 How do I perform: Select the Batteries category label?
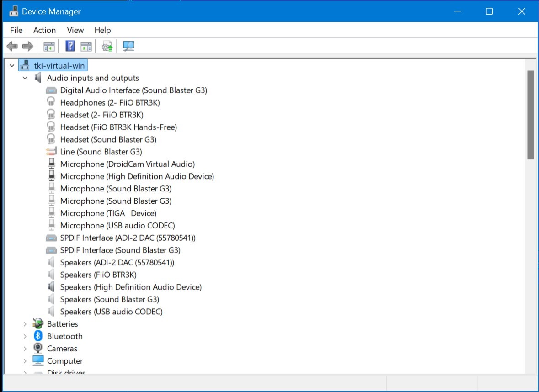[x=63, y=324]
